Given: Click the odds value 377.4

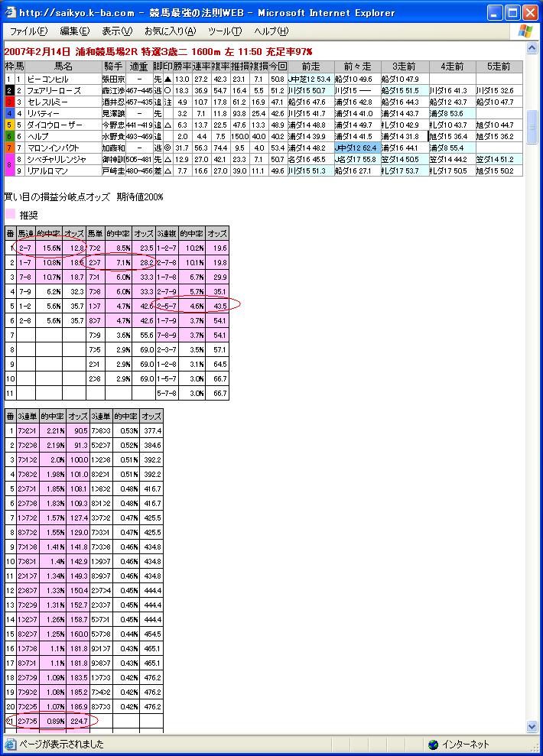Looking at the screenshot, I should 152,430.
